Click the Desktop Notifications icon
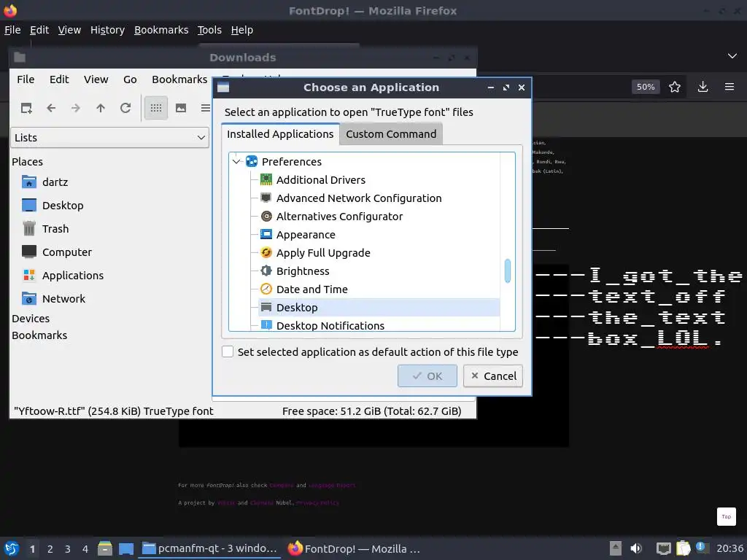The width and height of the screenshot is (747, 560). (x=266, y=325)
